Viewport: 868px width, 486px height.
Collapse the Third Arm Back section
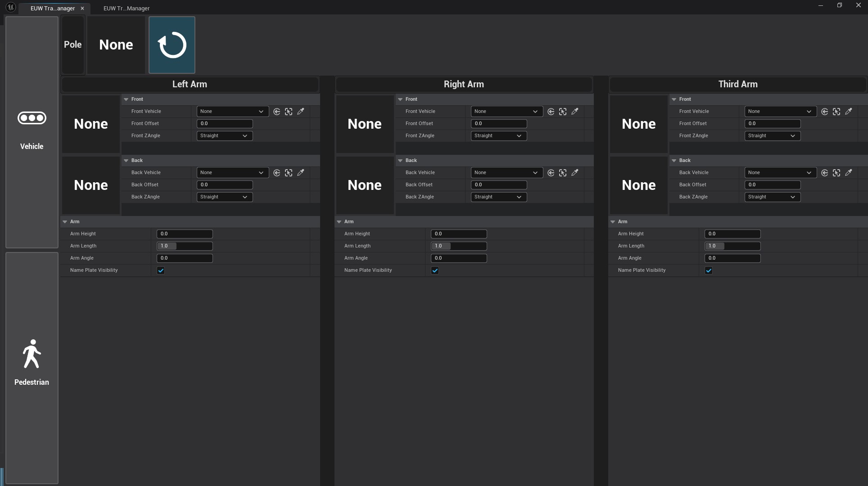pos(674,161)
